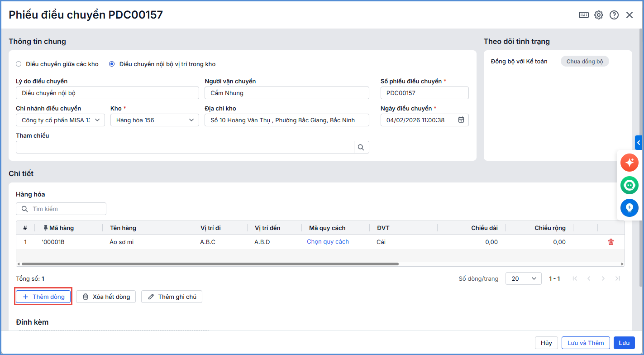Change Số dòng/trang dropdown value
The height and width of the screenshot is (355, 644).
coord(523,278)
